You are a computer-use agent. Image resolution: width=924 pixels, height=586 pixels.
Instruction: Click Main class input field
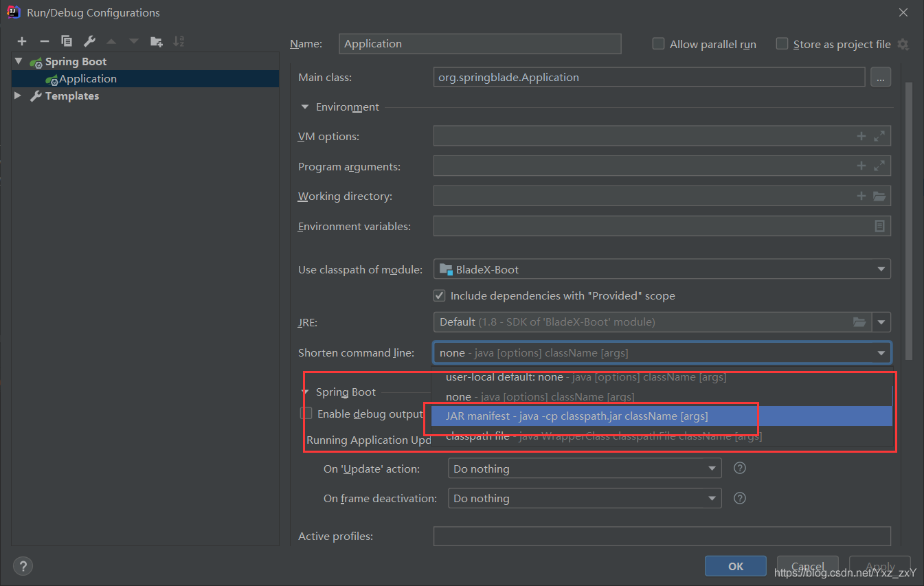click(649, 78)
